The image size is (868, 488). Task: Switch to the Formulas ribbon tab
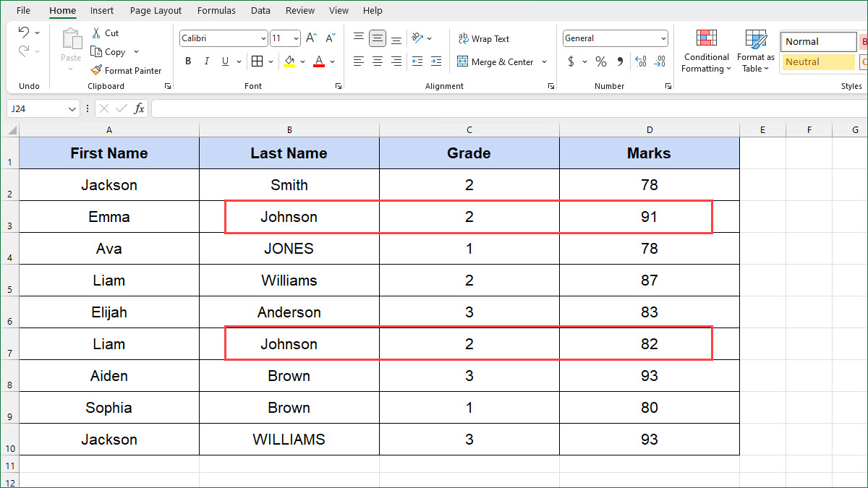tap(216, 10)
